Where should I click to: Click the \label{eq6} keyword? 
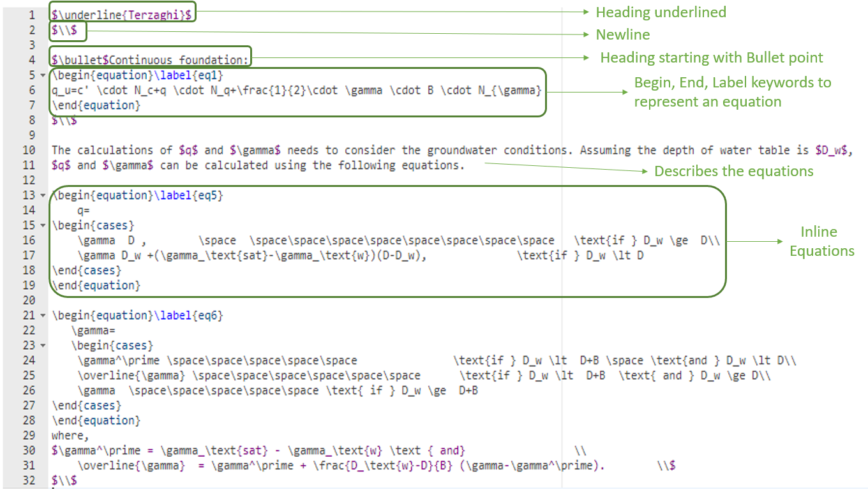pyautogui.click(x=189, y=315)
